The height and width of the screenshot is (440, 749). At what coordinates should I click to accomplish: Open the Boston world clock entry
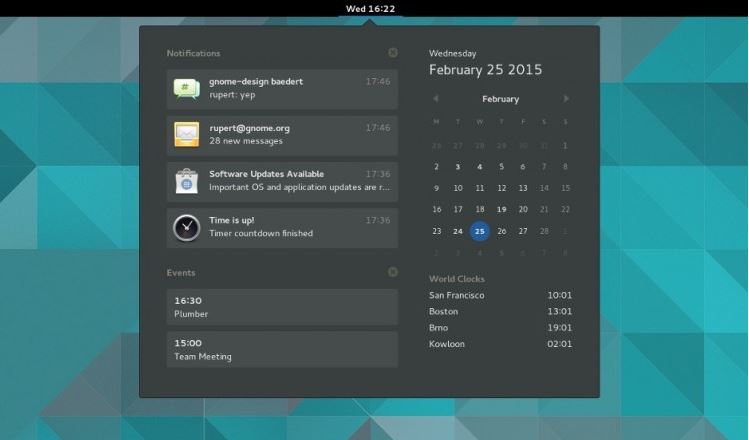500,312
